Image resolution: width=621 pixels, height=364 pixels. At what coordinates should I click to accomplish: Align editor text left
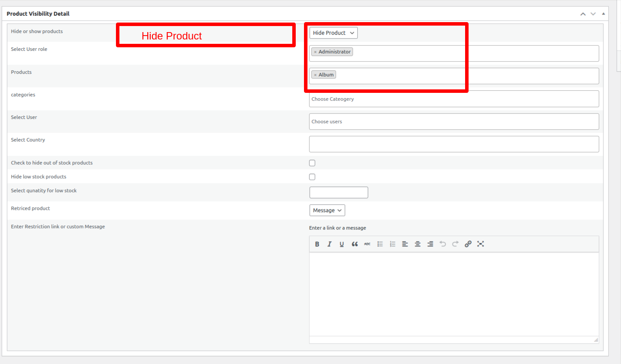point(405,244)
